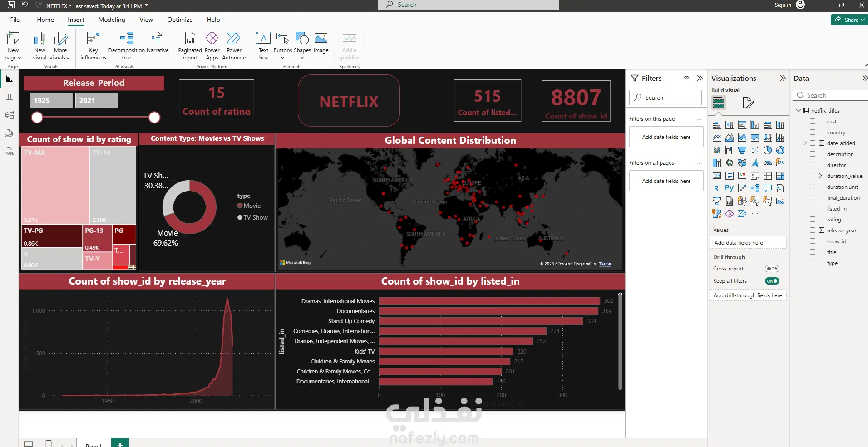Pick the slicer visual icon

pos(755,176)
